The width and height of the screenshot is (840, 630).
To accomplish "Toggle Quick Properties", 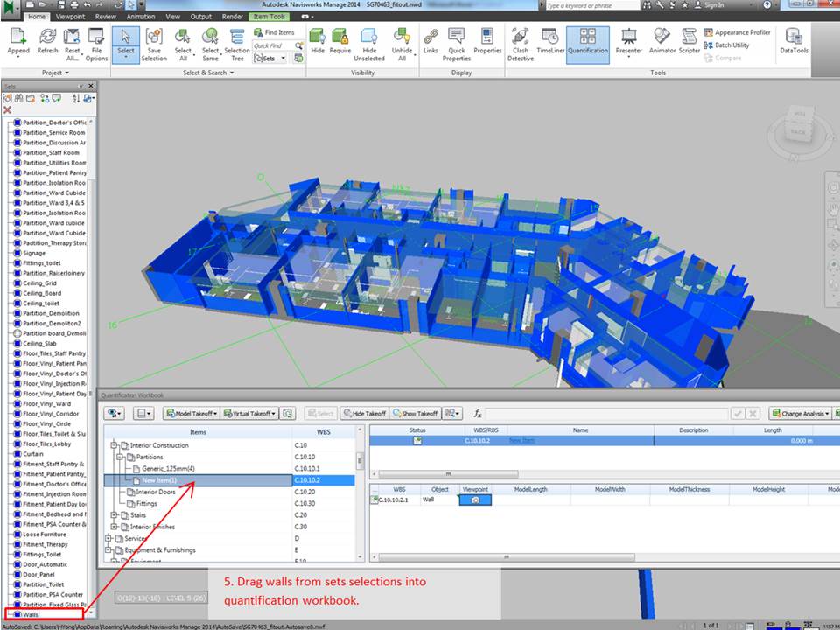I will tap(457, 45).
